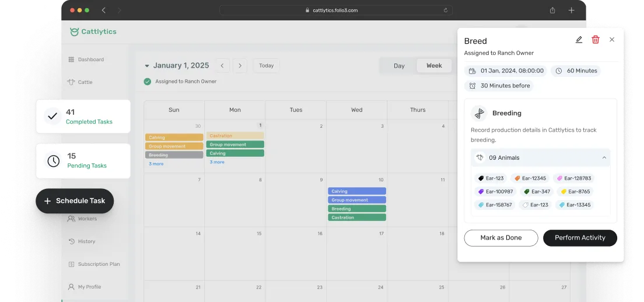Click the Cattlytics logo

pos(93,32)
